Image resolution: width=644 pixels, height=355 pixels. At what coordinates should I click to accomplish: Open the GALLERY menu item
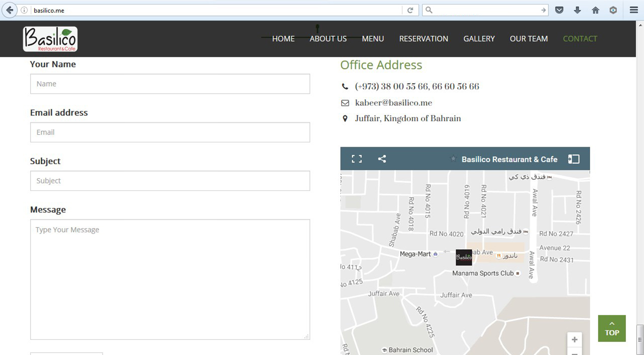pyautogui.click(x=479, y=39)
